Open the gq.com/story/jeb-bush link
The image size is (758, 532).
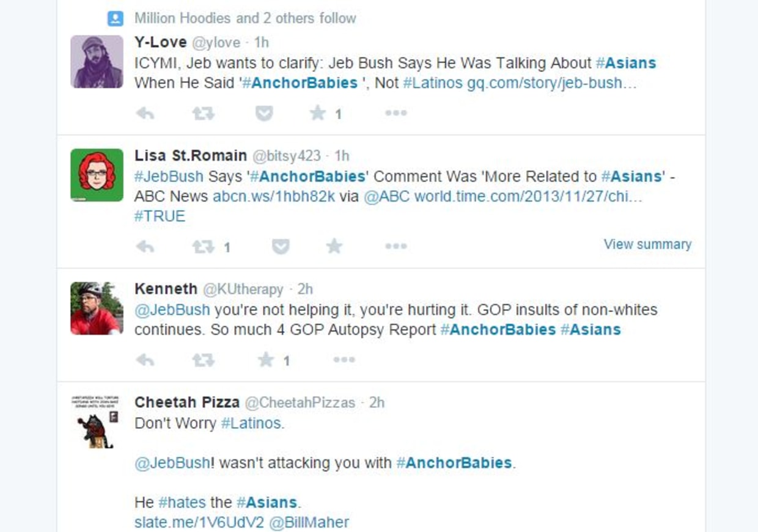pos(552,83)
